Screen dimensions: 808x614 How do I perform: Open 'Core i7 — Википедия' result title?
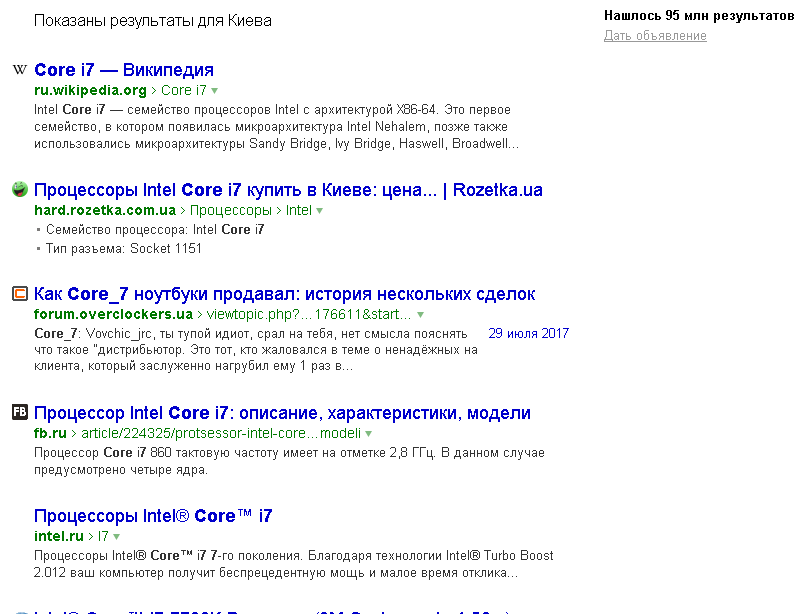(x=124, y=70)
